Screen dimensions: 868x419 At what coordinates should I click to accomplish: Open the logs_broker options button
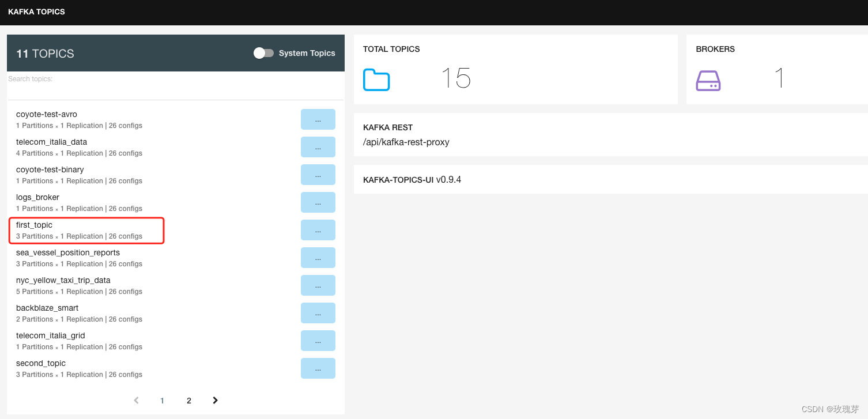[x=318, y=202]
